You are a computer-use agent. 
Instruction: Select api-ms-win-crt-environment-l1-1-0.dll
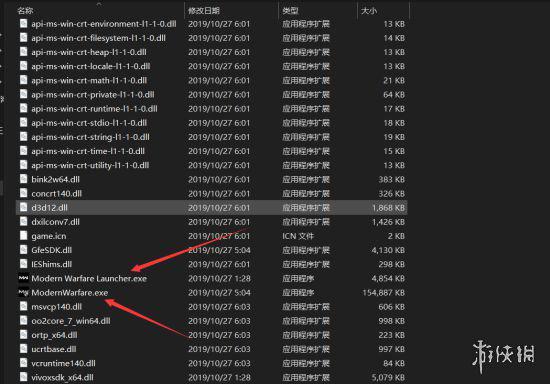click(104, 24)
